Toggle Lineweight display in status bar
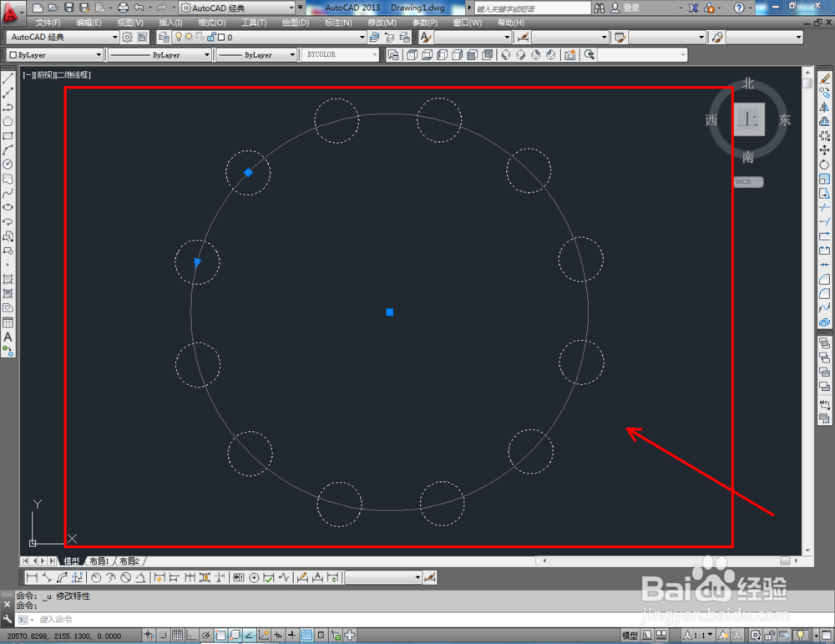The image size is (835, 644). pyautogui.click(x=291, y=635)
